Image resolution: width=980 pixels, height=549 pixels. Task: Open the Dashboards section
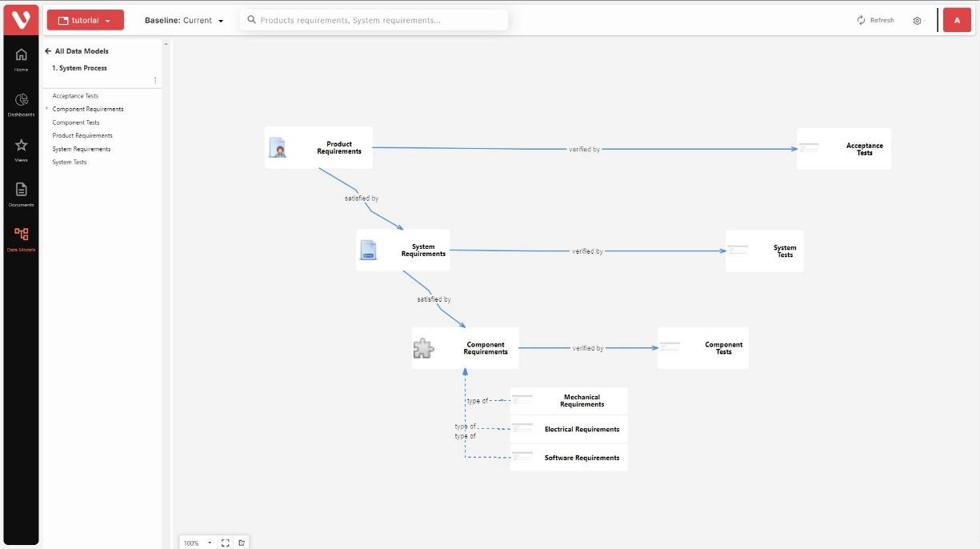[x=21, y=105]
